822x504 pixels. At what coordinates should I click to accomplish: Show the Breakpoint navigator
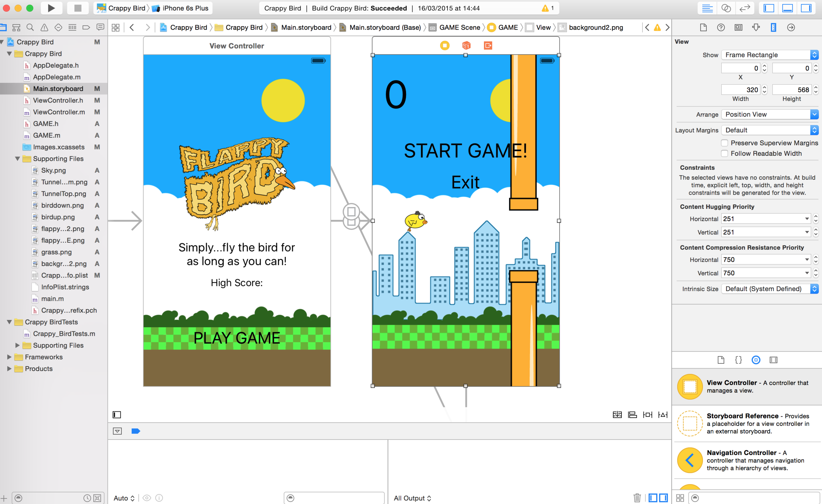click(x=86, y=27)
